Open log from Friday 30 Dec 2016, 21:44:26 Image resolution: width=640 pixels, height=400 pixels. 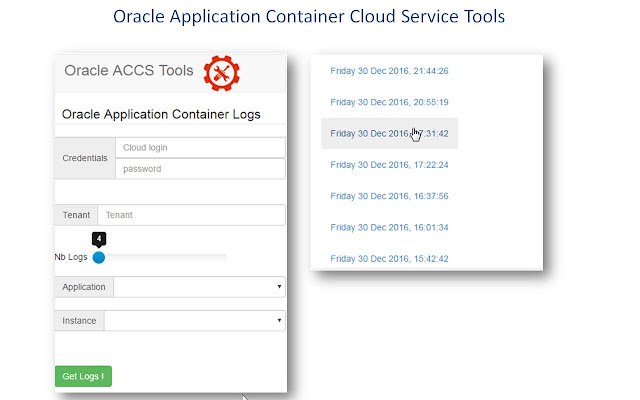389,71
